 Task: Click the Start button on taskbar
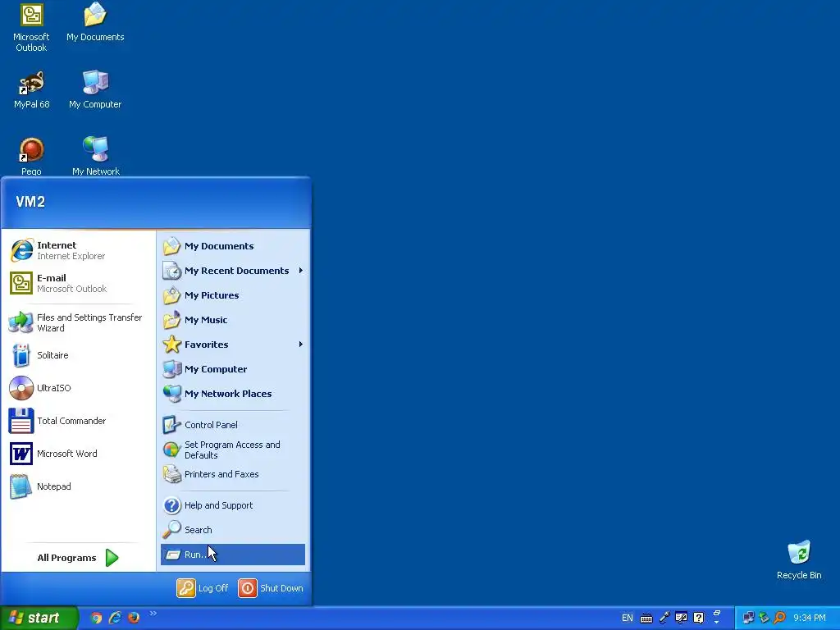point(39,618)
